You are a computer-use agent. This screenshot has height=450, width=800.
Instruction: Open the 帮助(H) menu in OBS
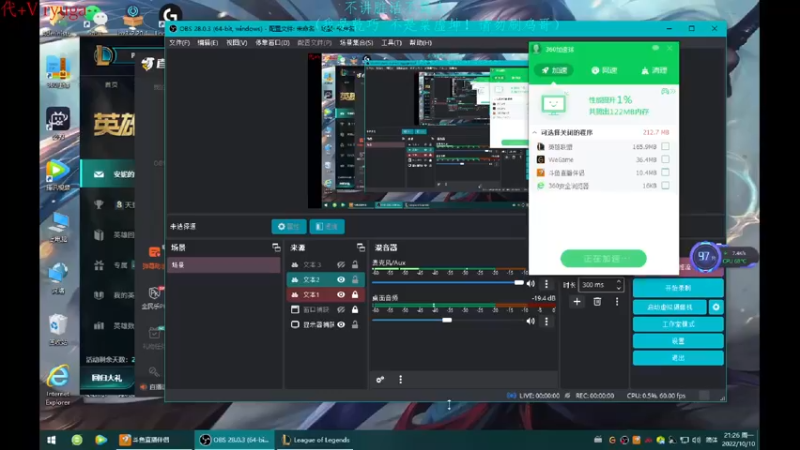pos(420,43)
